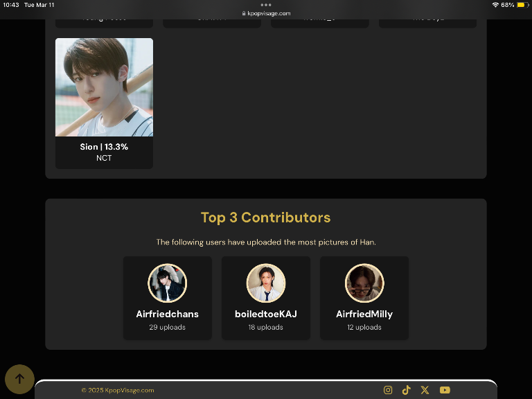Click the NCT group label under Sion
This screenshot has width=532, height=399.
click(x=104, y=158)
